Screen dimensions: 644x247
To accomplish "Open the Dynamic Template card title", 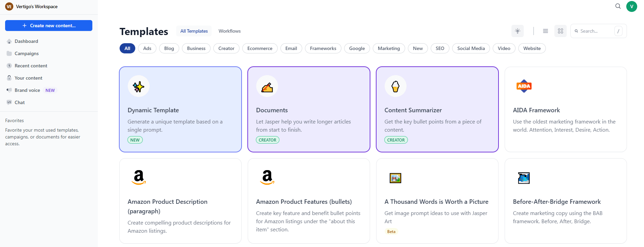I will 153,110.
